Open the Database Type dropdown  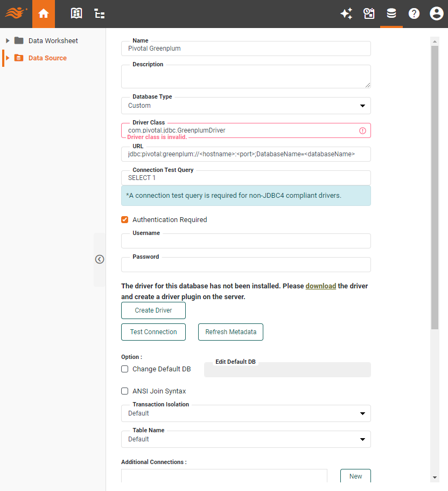[363, 106]
